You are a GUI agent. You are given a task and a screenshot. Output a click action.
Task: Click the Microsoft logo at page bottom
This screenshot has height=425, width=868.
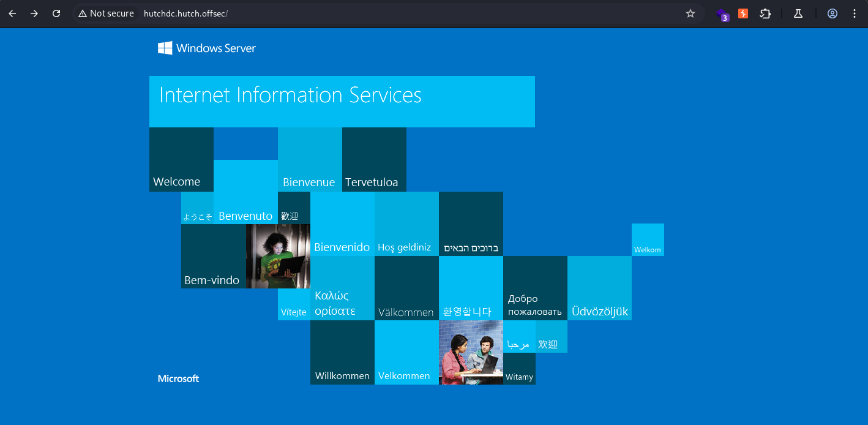click(178, 378)
